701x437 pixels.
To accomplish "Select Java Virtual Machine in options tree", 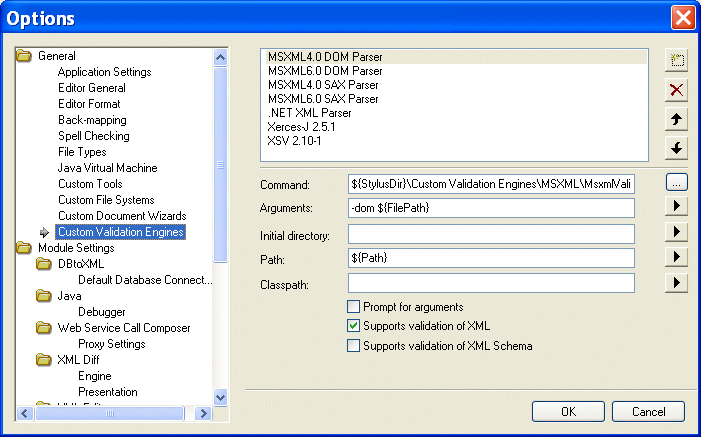I will (x=107, y=168).
